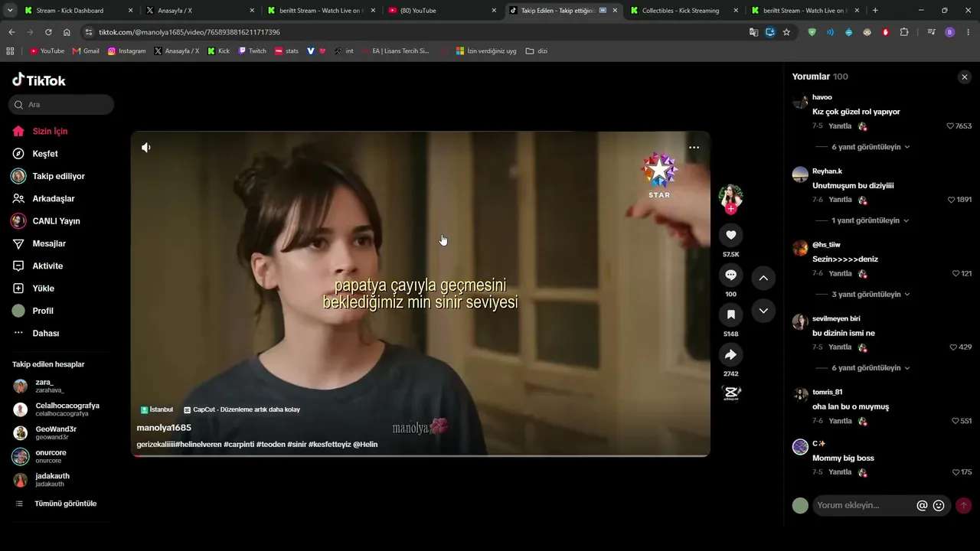Open the Celalhocacografya followed account
This screenshot has width=980, height=551.
[x=61, y=409]
